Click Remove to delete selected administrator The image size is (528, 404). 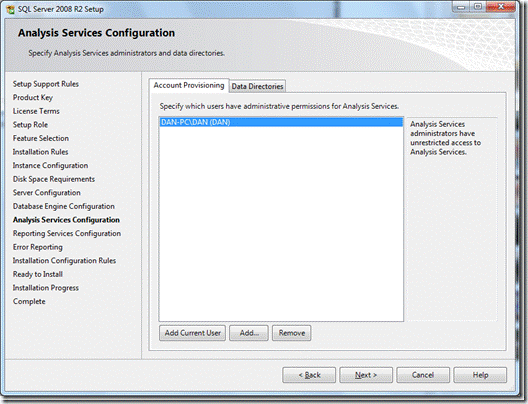292,333
